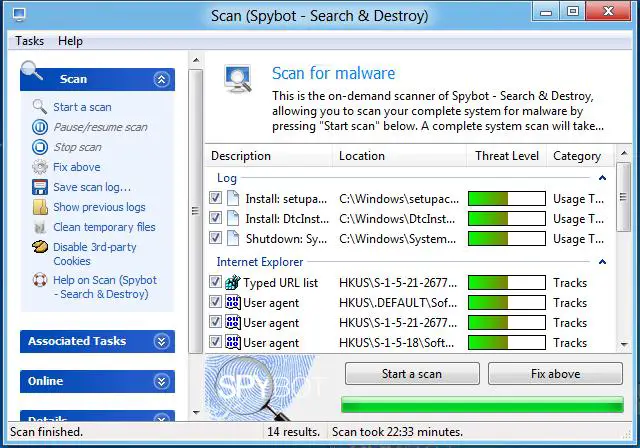Open the Help menu

(70, 41)
